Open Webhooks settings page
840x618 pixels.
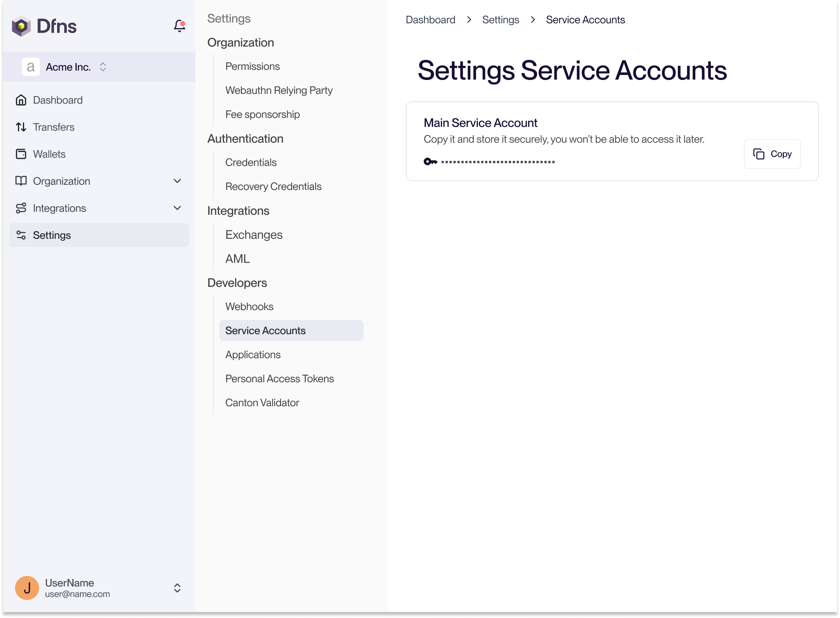[249, 307]
